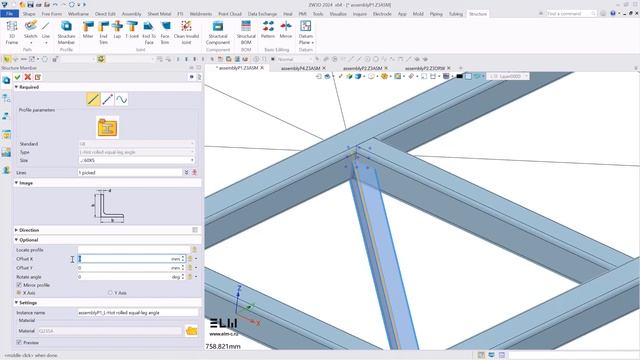Pick the T-Joint tool

click(132, 30)
